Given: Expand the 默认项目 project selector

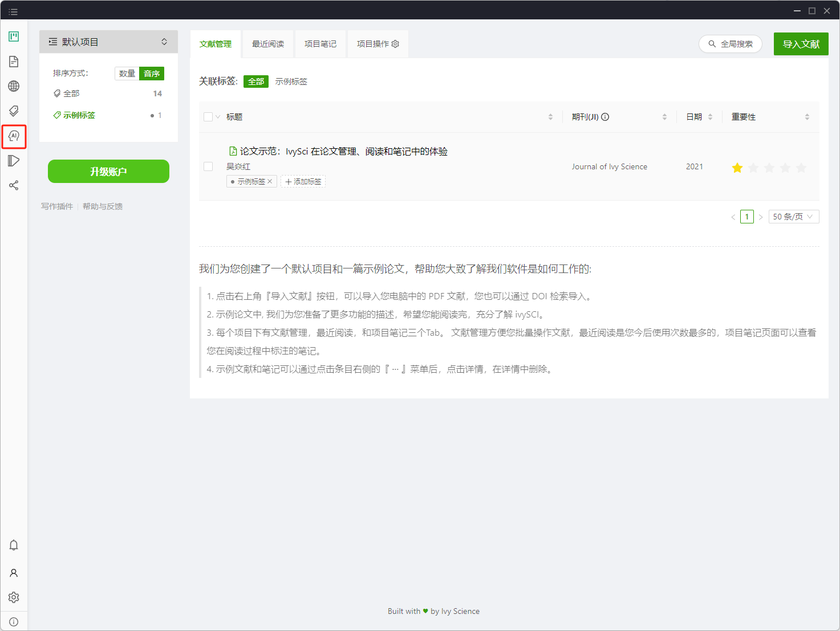Looking at the screenshot, I should pyautogui.click(x=108, y=42).
